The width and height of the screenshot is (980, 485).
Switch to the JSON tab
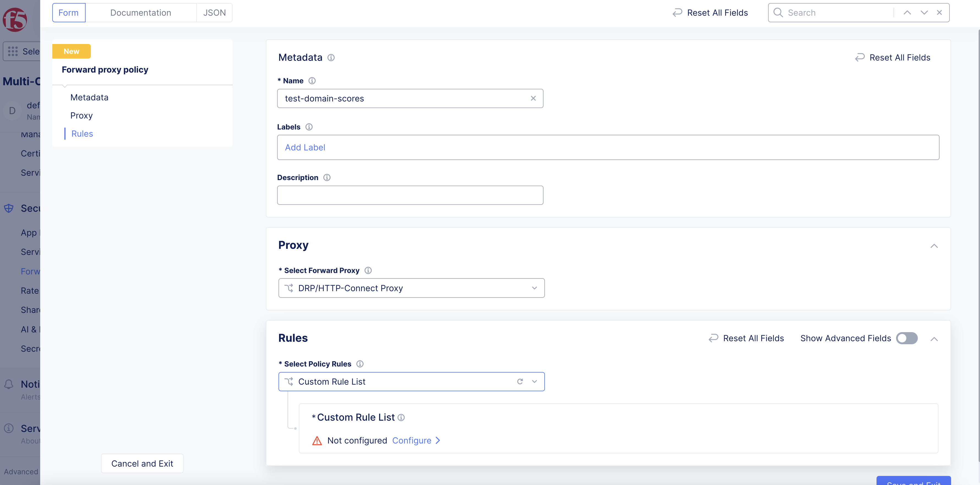pyautogui.click(x=214, y=12)
